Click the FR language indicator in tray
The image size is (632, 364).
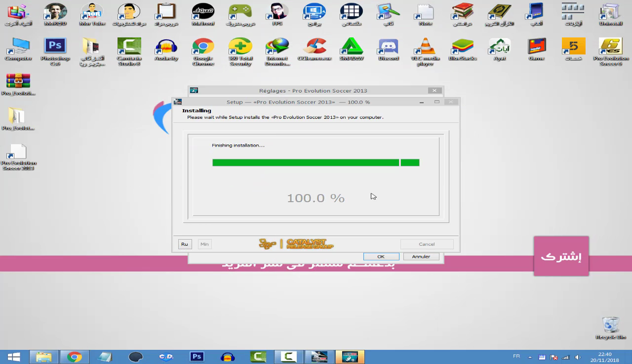click(516, 356)
